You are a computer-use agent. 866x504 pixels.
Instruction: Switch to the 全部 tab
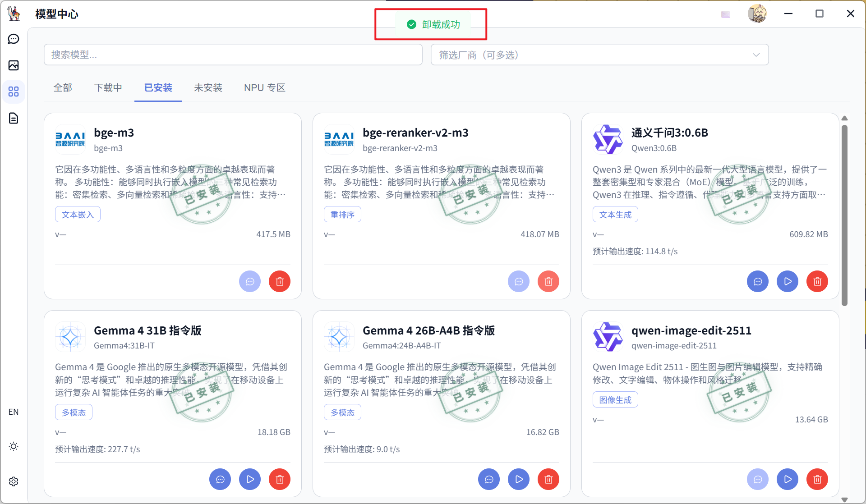pos(63,87)
